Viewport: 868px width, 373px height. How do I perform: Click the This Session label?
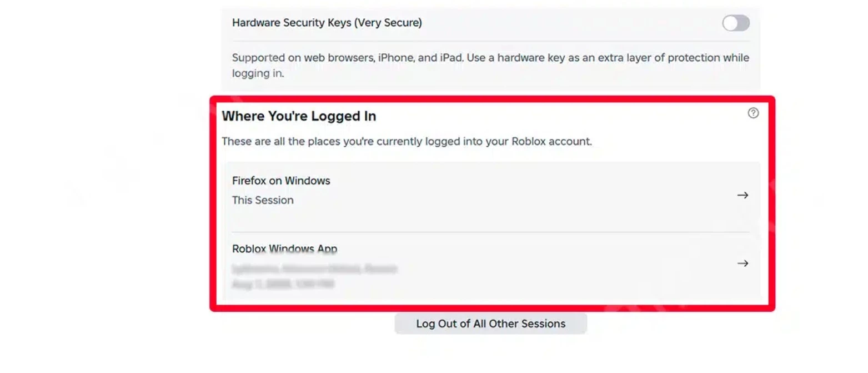(x=263, y=200)
